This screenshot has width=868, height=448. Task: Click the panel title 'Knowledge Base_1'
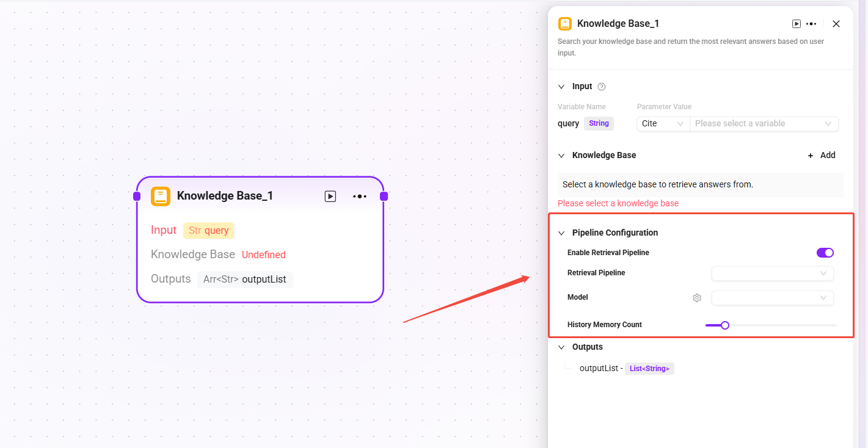point(618,24)
